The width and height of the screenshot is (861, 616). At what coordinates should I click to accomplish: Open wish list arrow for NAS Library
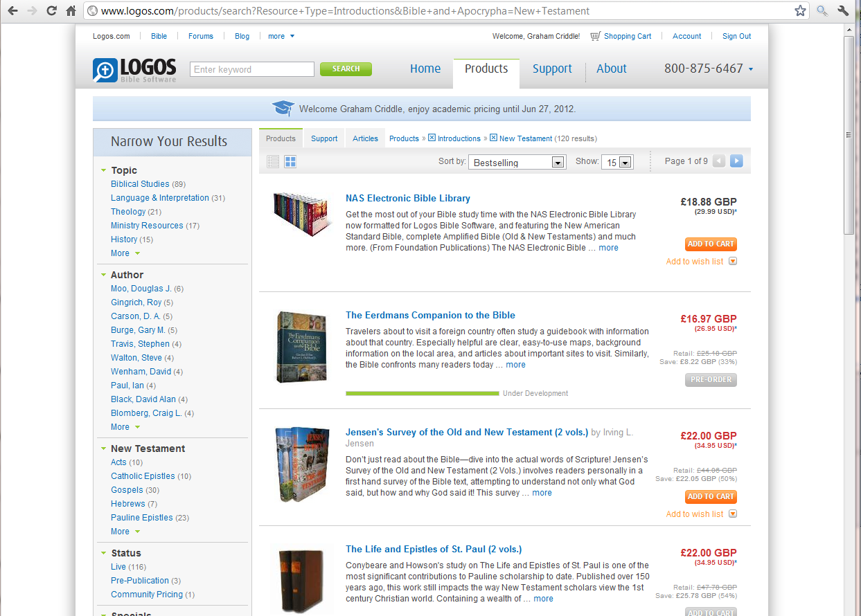732,262
